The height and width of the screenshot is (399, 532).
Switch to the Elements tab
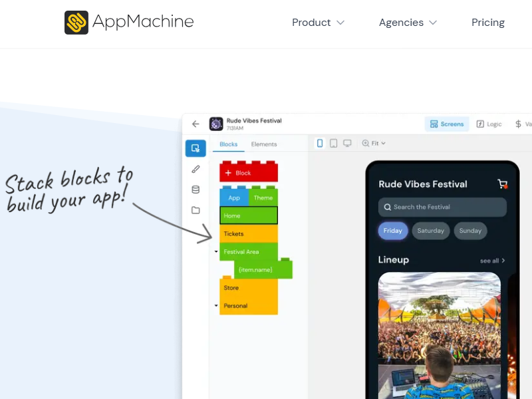point(264,144)
